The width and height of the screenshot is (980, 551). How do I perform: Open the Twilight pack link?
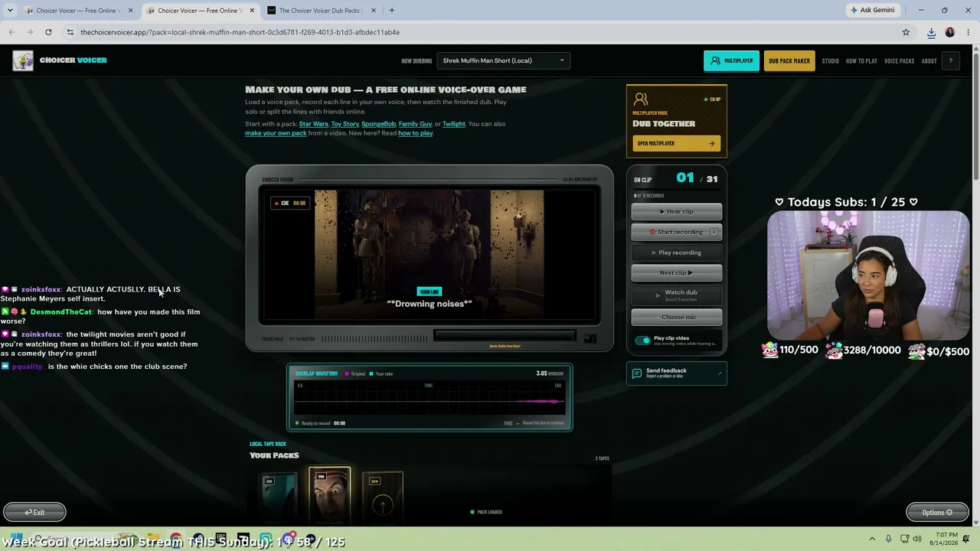pos(453,124)
